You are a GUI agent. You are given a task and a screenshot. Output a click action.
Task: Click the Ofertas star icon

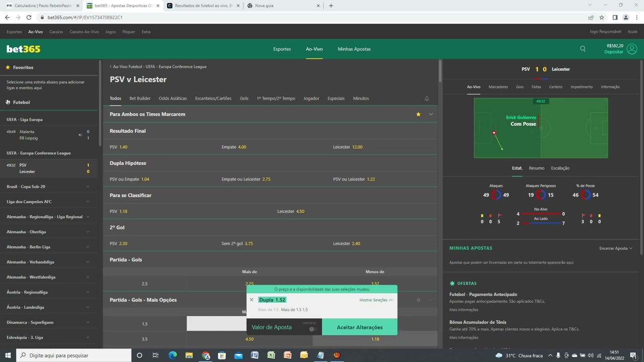pyautogui.click(x=452, y=284)
